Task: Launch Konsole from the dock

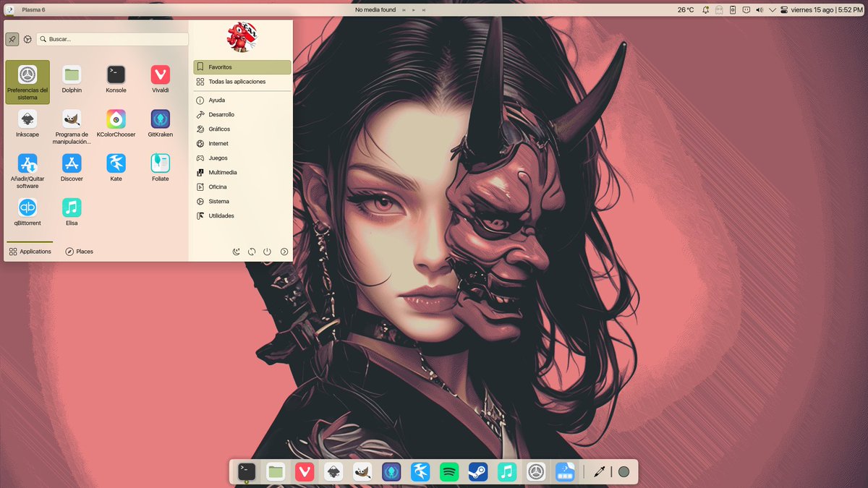Action: (x=247, y=472)
